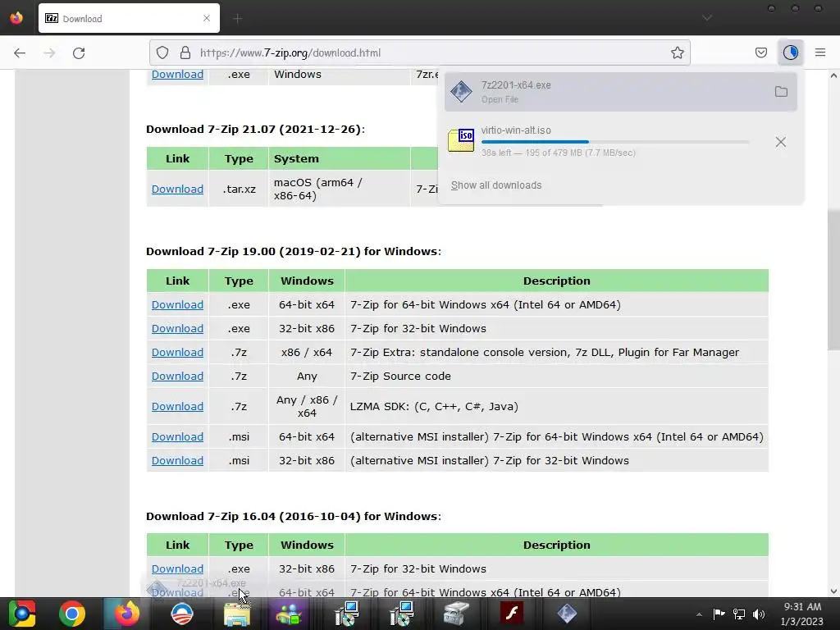Download 7-Zip 16.04 32-bit x86 exe
Screen dimensions: 840x630
pyautogui.click(x=177, y=569)
